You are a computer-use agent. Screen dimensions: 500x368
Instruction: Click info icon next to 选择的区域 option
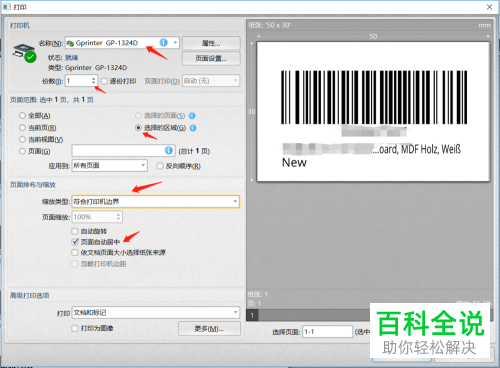(x=193, y=128)
